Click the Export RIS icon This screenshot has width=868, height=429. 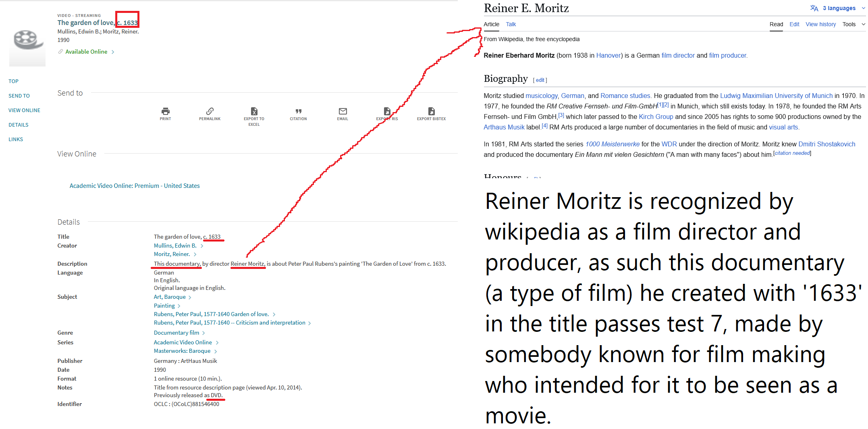pyautogui.click(x=387, y=111)
